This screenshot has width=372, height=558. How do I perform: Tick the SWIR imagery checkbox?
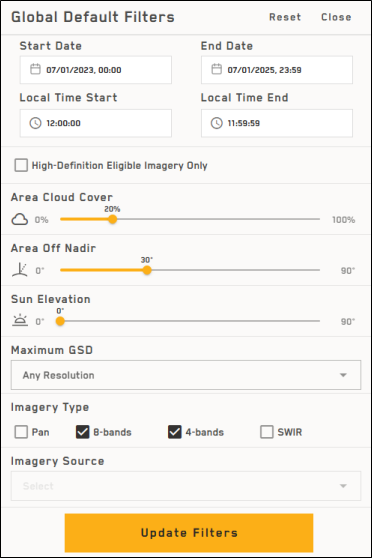[267, 432]
